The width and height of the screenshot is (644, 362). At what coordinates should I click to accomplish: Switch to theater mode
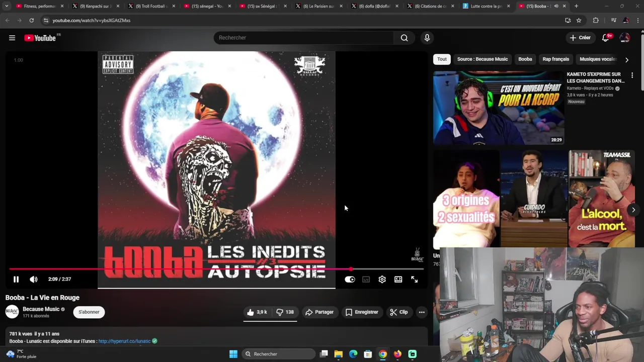(x=398, y=280)
